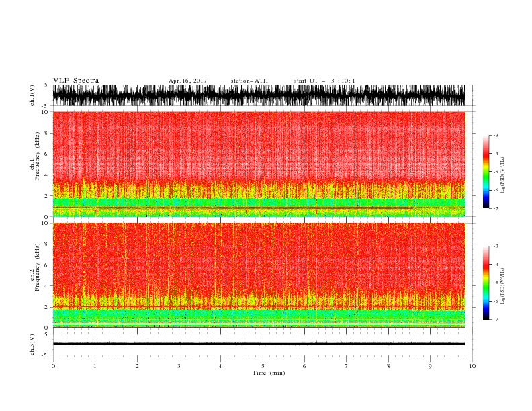Screen dimensions: 532x411
Task: Click the ch.1 frequency tick label "10"
Action: pos(45,112)
